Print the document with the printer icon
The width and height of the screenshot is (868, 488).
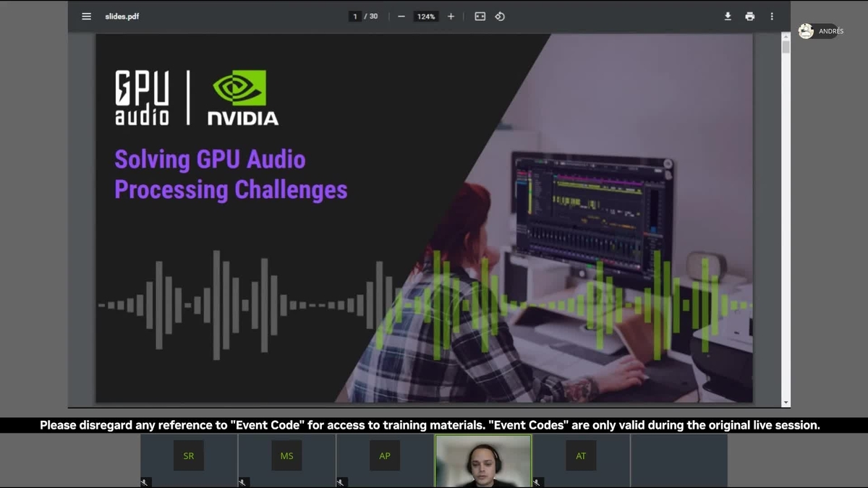(749, 17)
